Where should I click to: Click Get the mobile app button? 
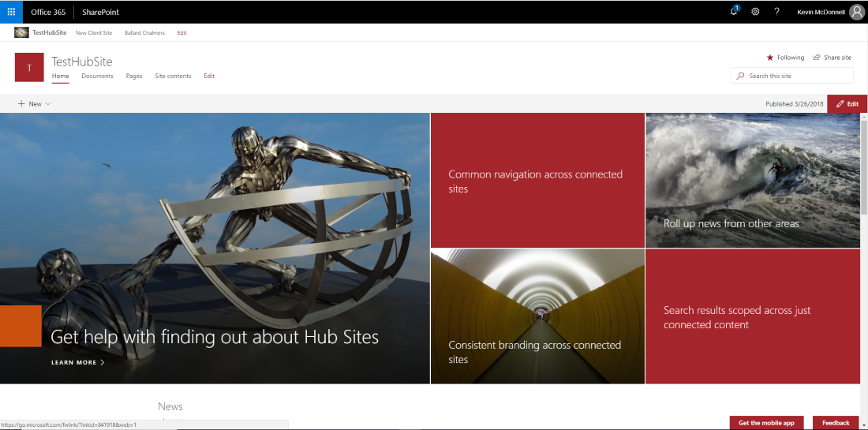(x=766, y=423)
